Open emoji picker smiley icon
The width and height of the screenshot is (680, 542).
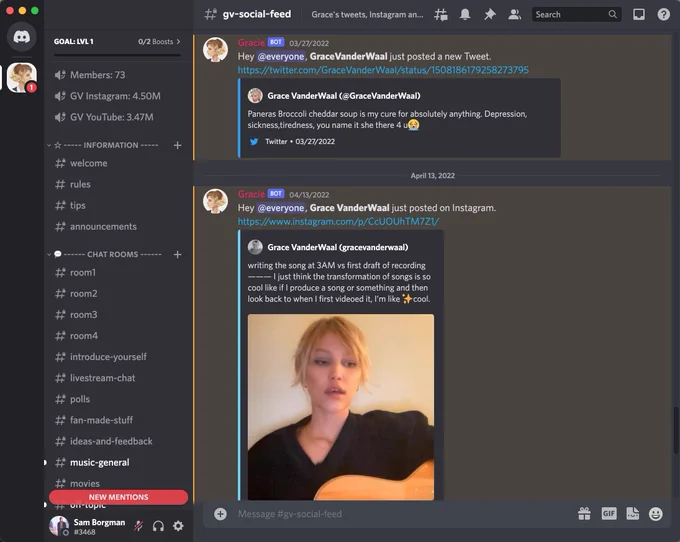(x=656, y=514)
